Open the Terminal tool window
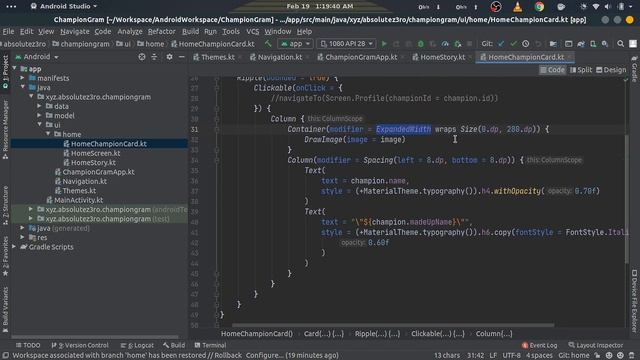Image resolution: width=640 pixels, height=360 pixels. click(210, 345)
